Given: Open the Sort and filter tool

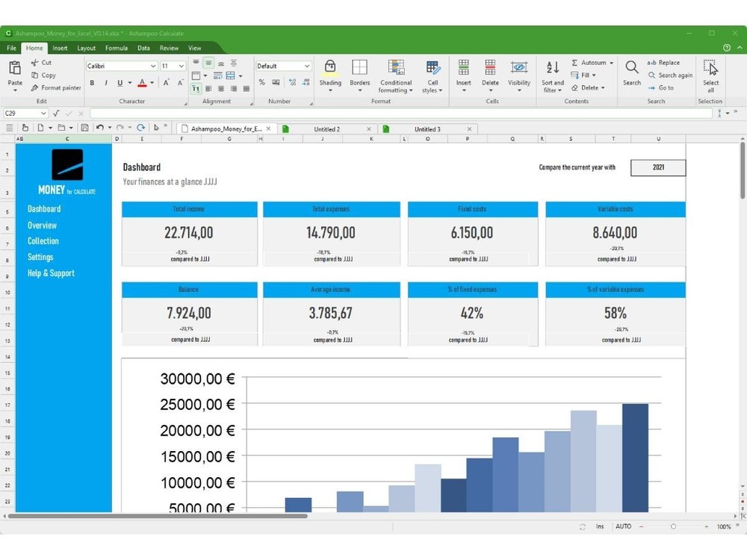Looking at the screenshot, I should click(553, 76).
